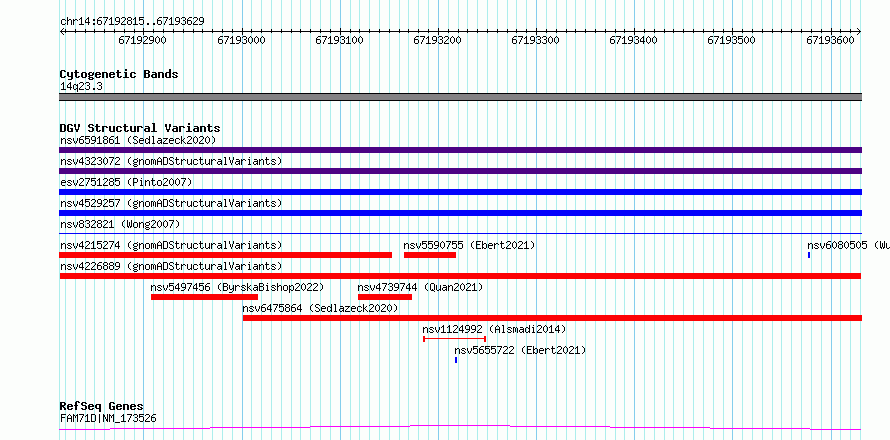Viewport: 890px width, 440px height.
Task: Open the Cytogenetic Bands track title
Action: (119, 74)
